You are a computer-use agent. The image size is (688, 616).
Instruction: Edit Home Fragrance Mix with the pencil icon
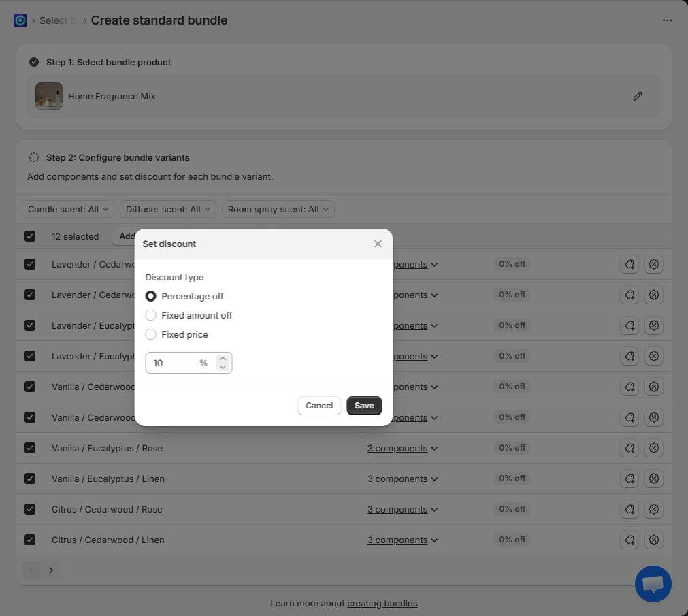click(x=637, y=96)
